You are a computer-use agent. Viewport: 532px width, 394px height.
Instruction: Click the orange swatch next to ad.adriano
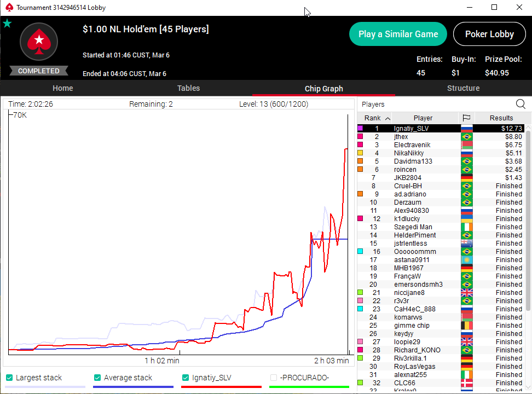(360, 194)
